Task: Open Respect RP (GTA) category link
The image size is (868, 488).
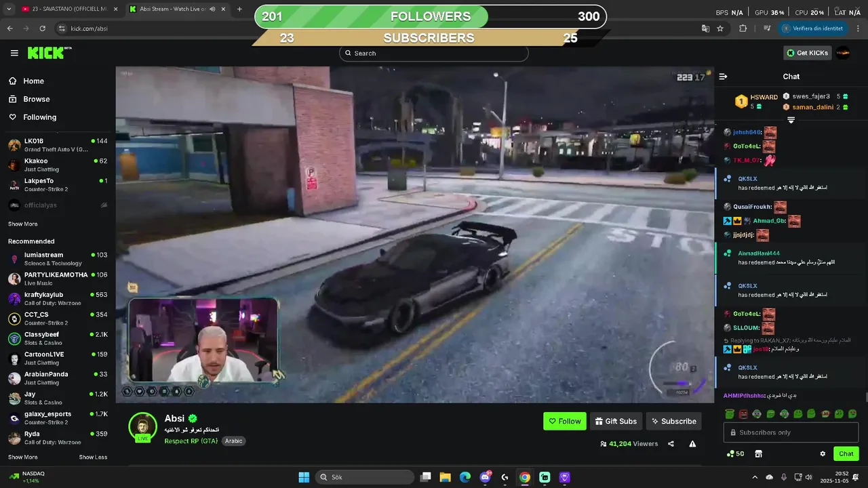Action: 191,441
